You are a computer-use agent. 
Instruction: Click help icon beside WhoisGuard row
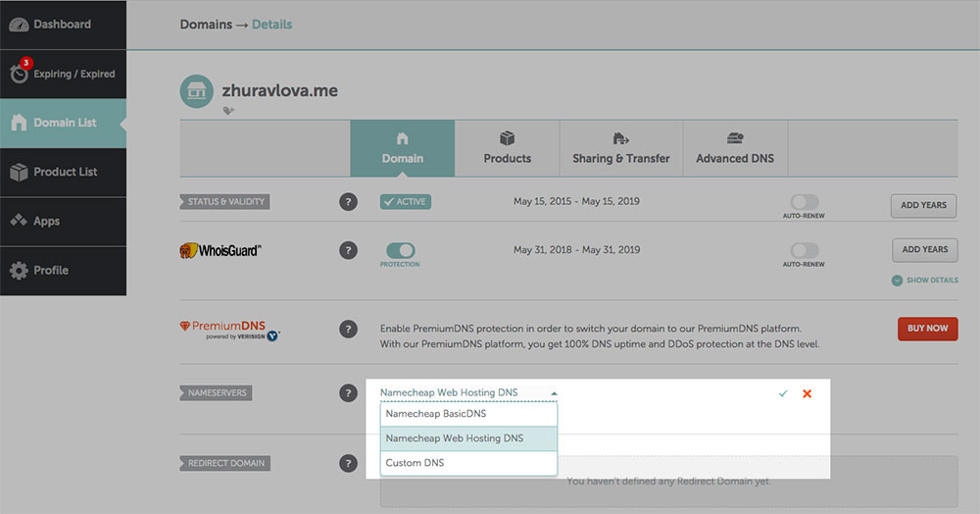[x=348, y=250]
